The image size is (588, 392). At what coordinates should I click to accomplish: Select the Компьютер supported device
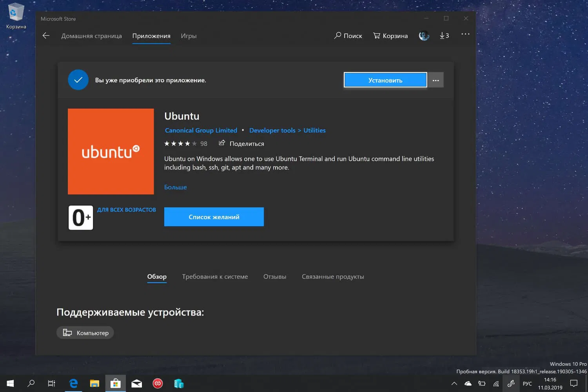85,332
